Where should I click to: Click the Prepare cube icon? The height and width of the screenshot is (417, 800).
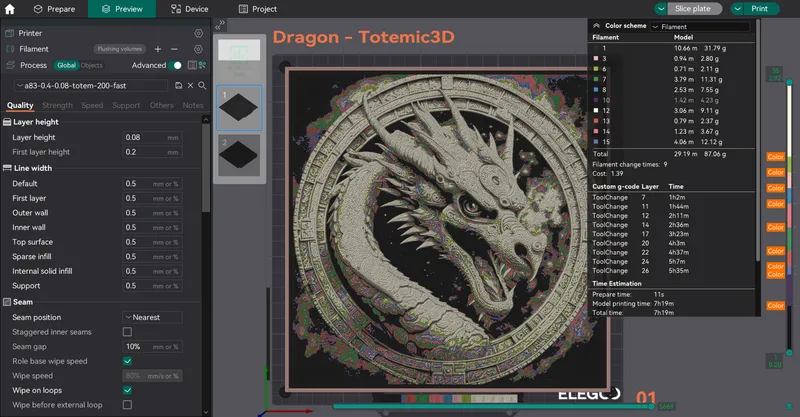click(38, 9)
